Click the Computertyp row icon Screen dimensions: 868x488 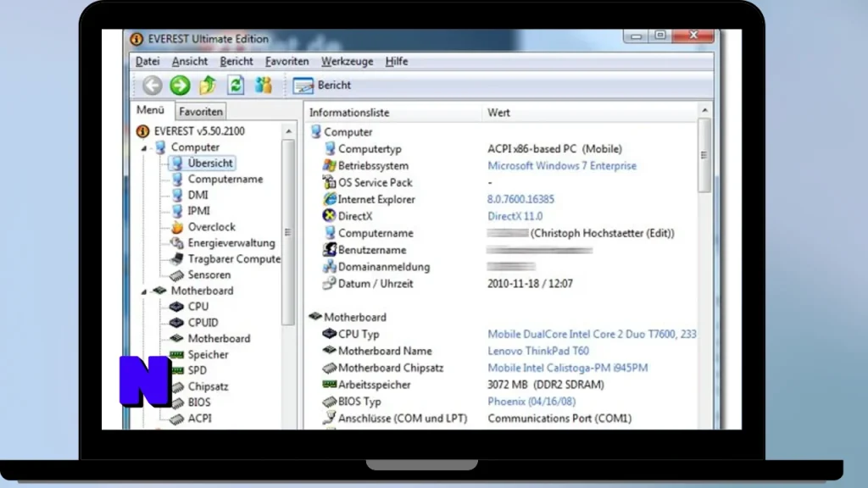(330, 148)
